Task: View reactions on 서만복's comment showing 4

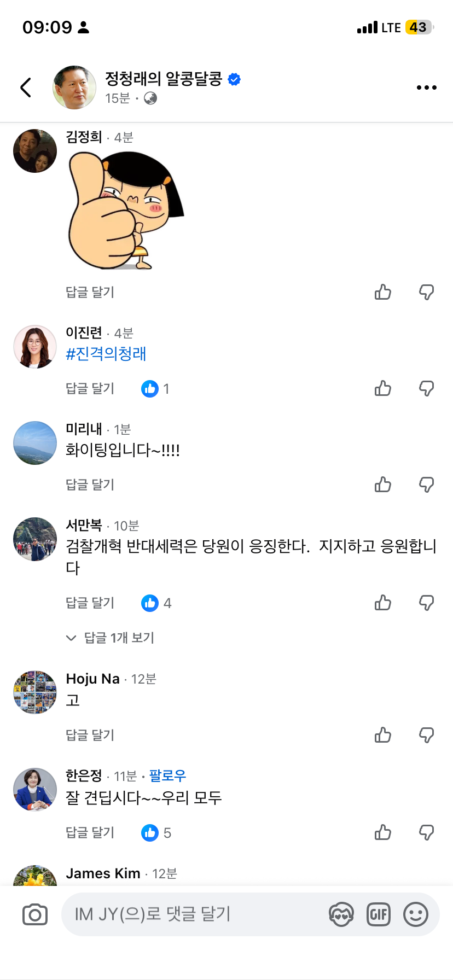Action: point(156,603)
